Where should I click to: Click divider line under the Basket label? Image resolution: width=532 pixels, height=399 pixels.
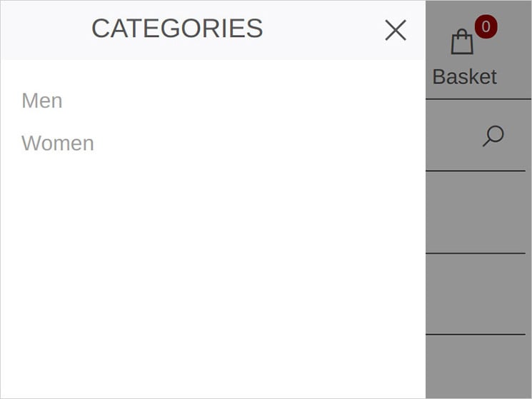pos(478,99)
